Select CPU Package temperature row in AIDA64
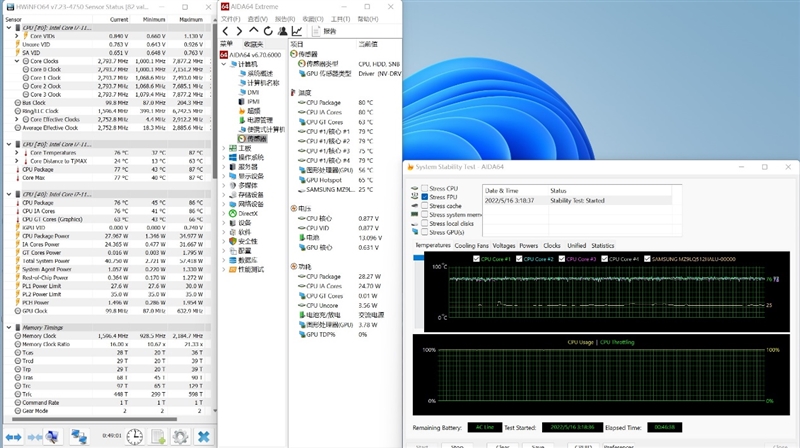 (x=344, y=103)
